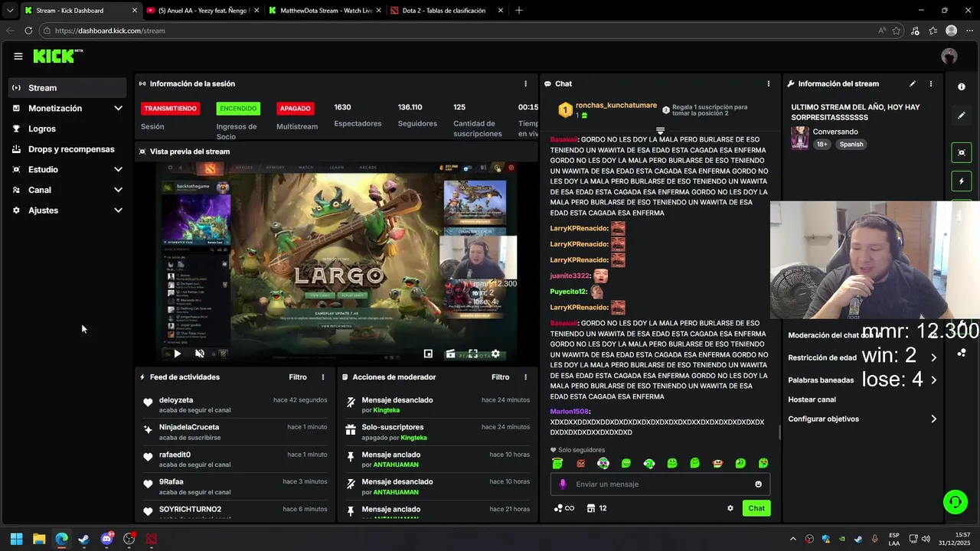Image resolution: width=980 pixels, height=551 pixels.
Task: Toggle the ENCENDIDO partner income badge
Action: [x=238, y=109]
